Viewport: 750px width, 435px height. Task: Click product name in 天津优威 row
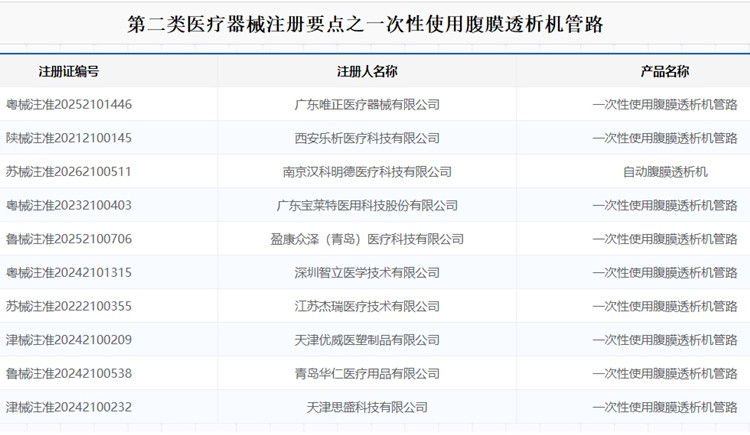tap(665, 340)
